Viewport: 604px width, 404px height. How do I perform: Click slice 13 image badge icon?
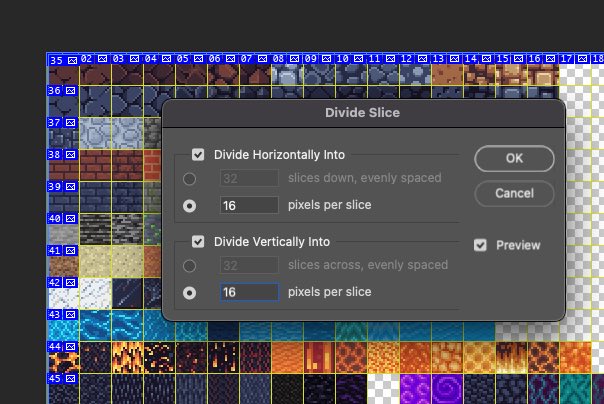(454, 59)
